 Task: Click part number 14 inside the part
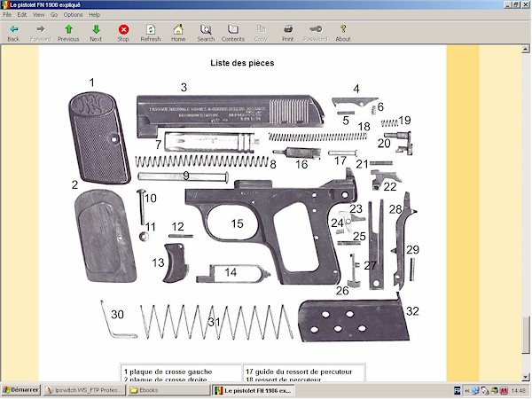coord(231,272)
